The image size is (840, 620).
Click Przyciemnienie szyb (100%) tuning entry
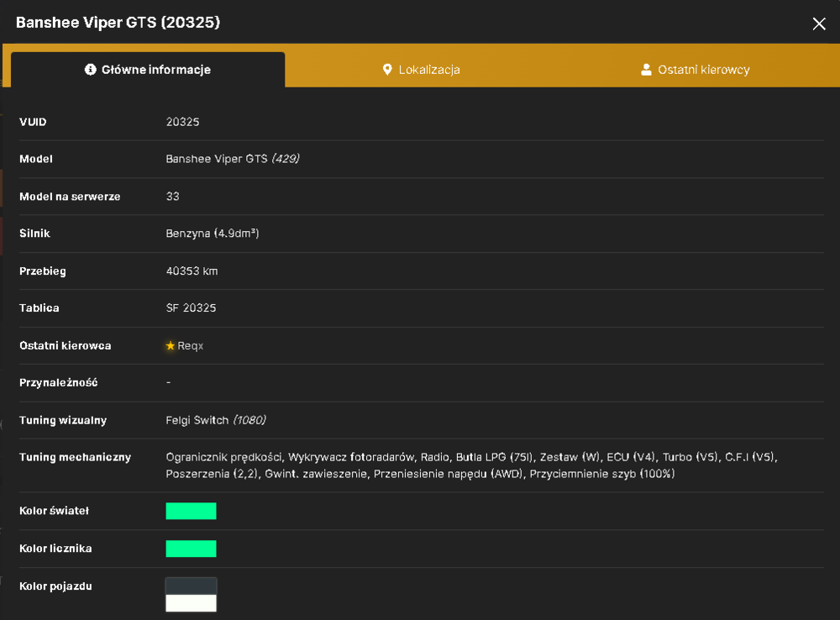click(602, 474)
